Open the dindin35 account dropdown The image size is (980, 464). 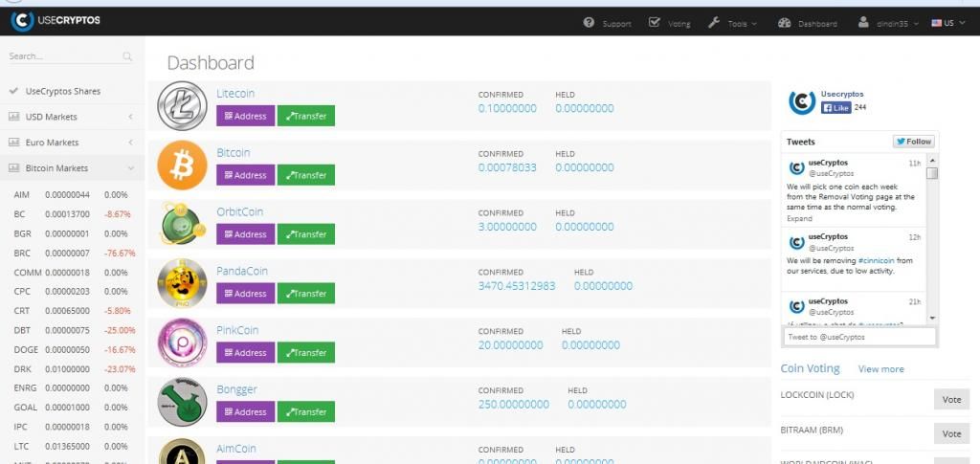click(888, 23)
